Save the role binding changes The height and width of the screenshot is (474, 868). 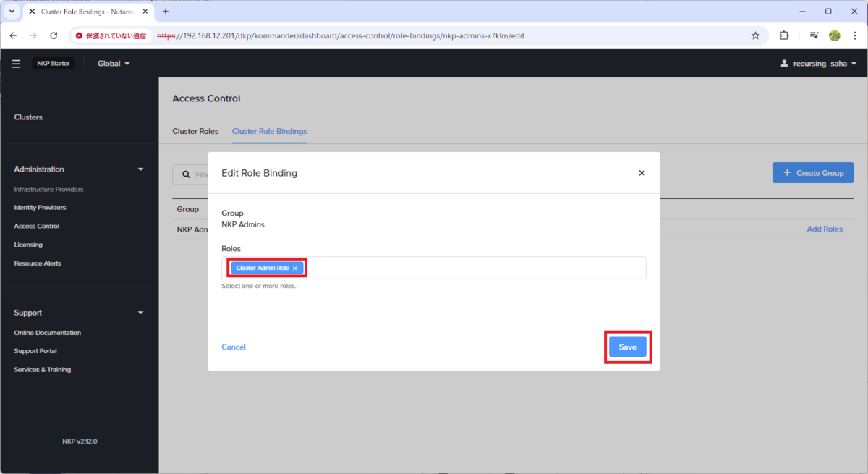tap(628, 347)
